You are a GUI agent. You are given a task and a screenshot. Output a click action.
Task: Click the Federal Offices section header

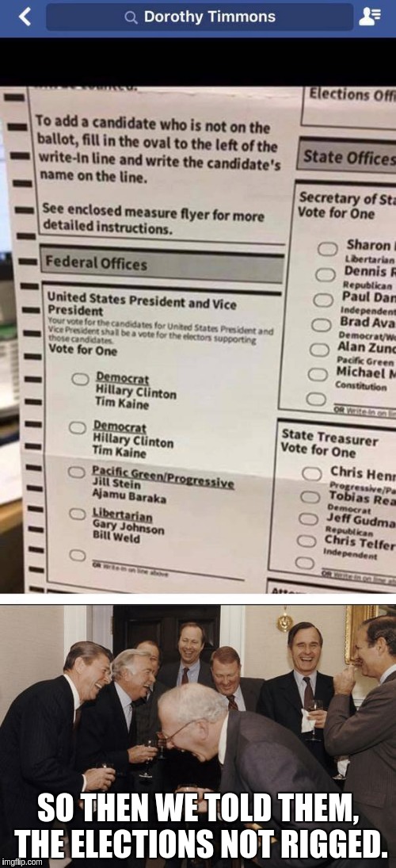162,265
